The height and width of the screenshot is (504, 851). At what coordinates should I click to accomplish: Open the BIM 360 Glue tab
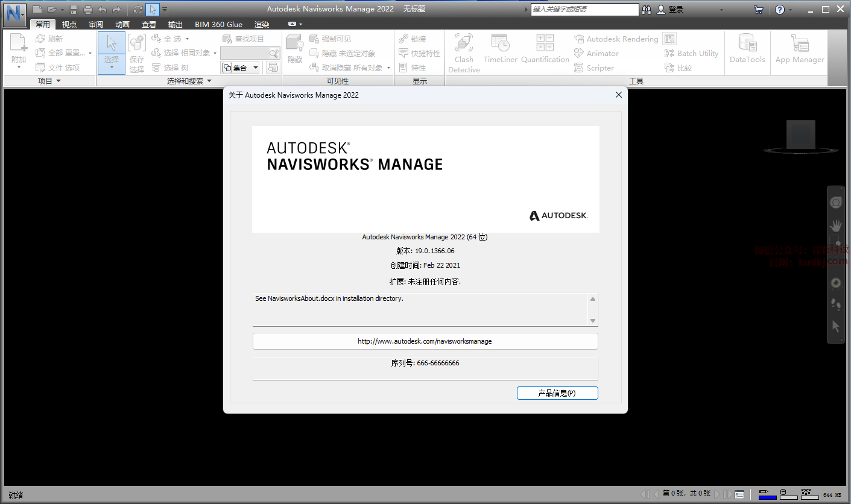pyautogui.click(x=218, y=25)
